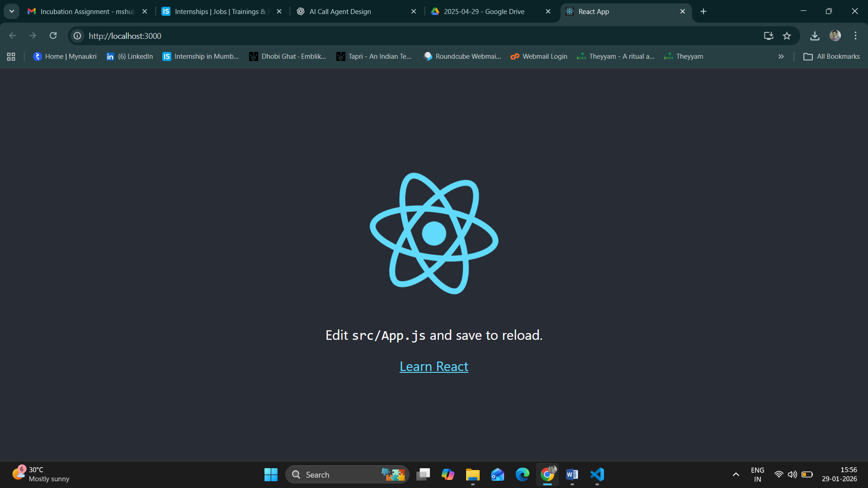868x488 pixels.
Task: Click install app icon in address bar
Action: [768, 36]
